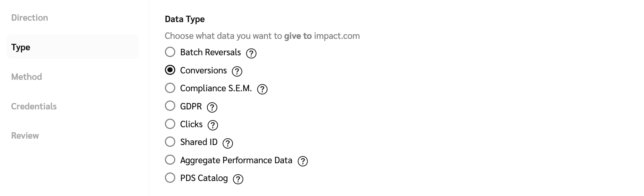Select the Batch Reversals radio button
This screenshot has height=196, width=644.
pyautogui.click(x=170, y=52)
